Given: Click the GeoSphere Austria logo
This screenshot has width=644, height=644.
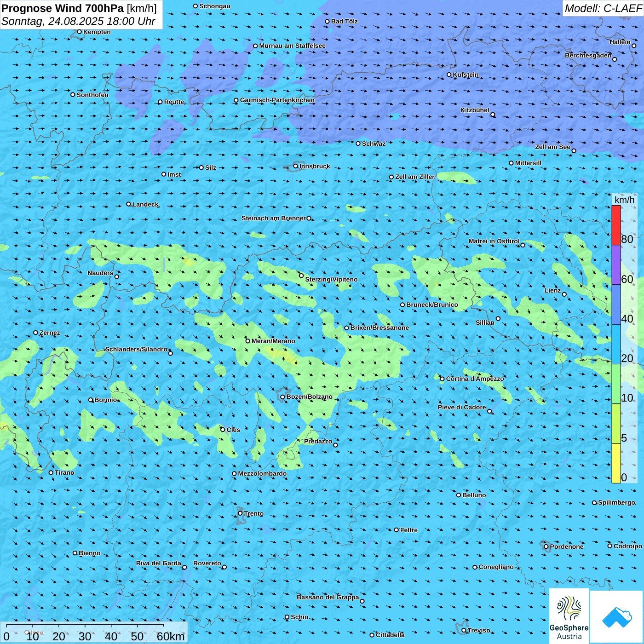Looking at the screenshot, I should click(569, 615).
